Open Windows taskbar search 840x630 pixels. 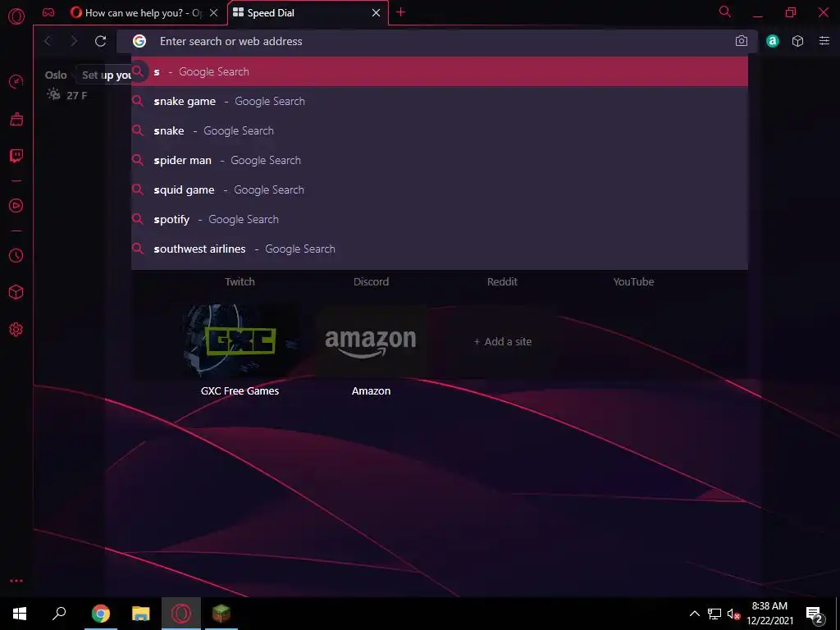pos(59,614)
